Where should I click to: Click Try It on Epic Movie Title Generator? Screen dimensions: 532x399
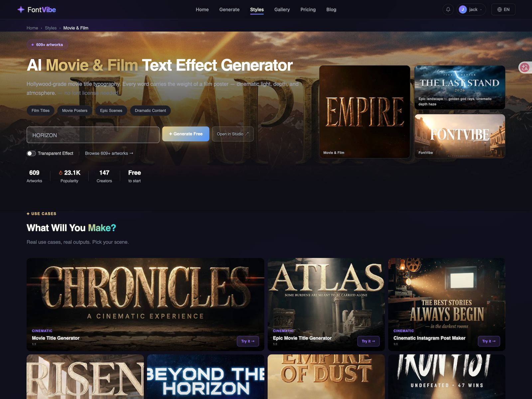368,341
